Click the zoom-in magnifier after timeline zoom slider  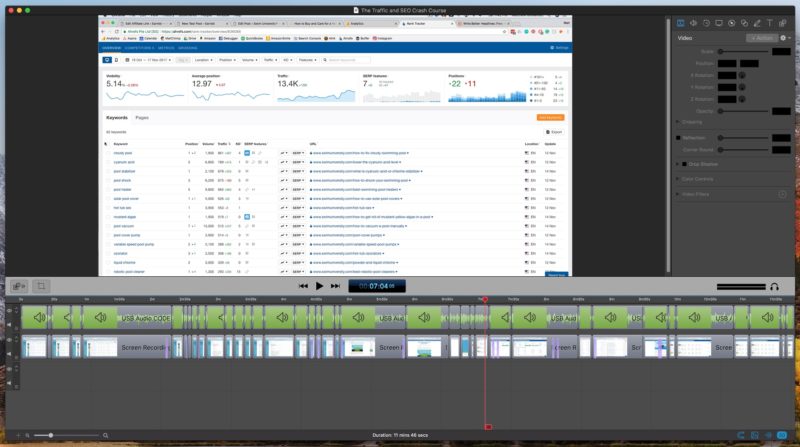pyautogui.click(x=106, y=435)
